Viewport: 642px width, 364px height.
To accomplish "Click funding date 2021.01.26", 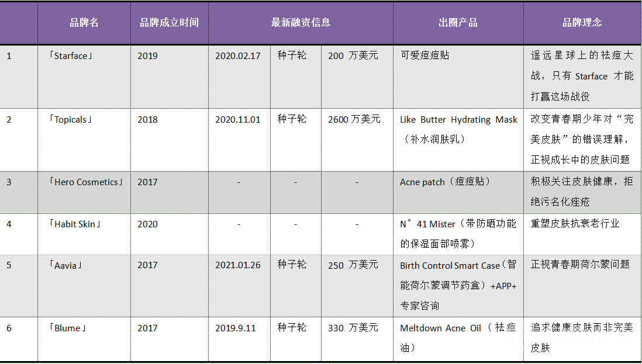I will coord(238,265).
